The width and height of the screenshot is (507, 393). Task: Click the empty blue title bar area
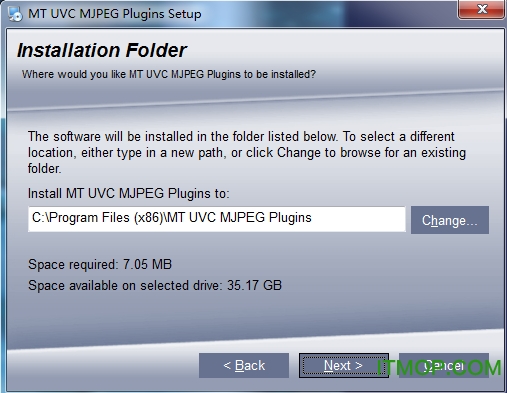pyautogui.click(x=327, y=13)
